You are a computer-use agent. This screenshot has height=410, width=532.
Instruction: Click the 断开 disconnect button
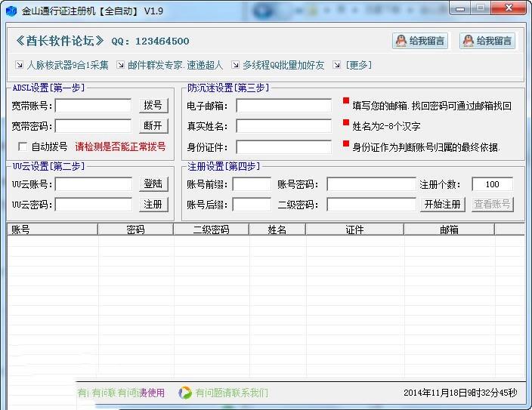pos(153,126)
